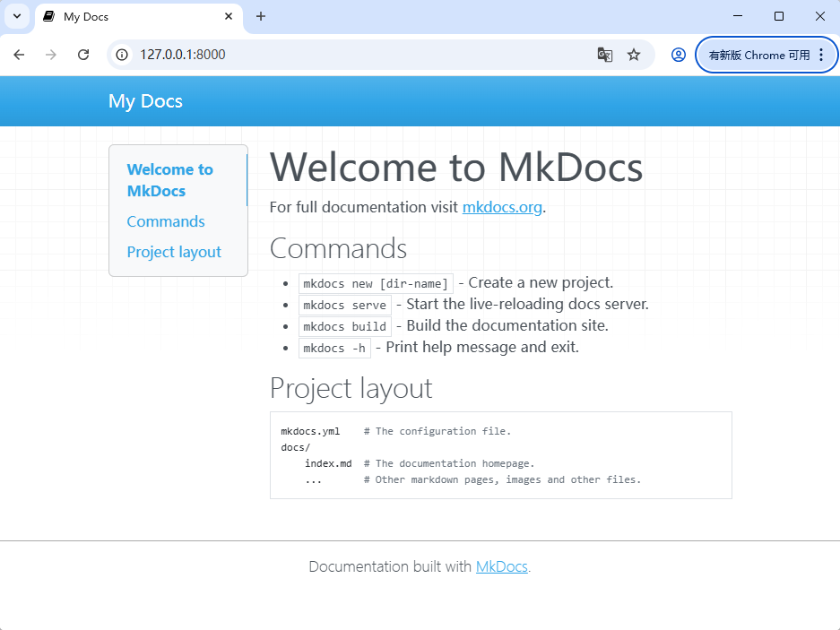This screenshot has width=840, height=630.
Task: Bookmark this page using the star icon
Action: pyautogui.click(x=634, y=55)
